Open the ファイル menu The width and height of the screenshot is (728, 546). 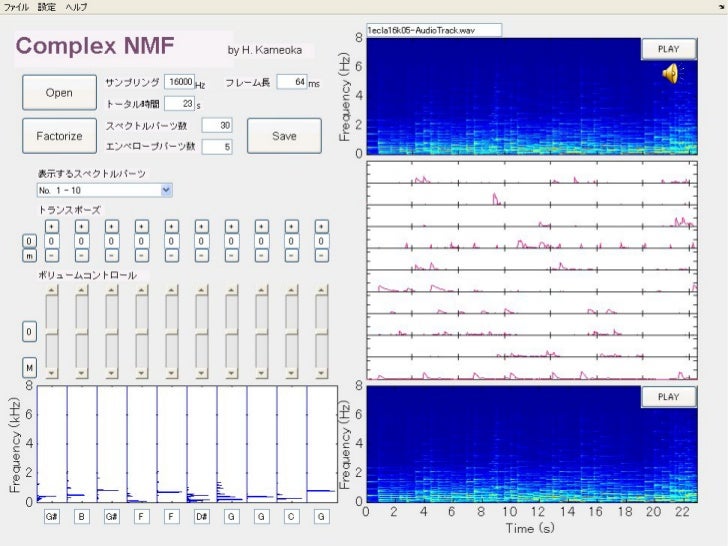tap(16, 7)
